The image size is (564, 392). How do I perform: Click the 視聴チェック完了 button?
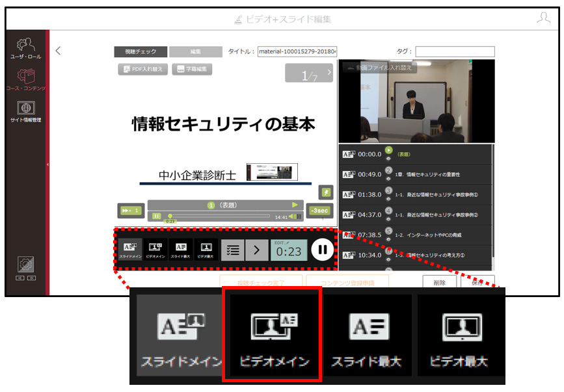click(x=261, y=283)
